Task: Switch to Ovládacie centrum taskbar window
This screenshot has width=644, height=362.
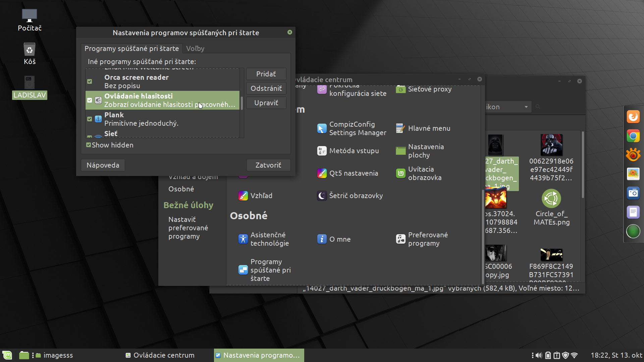Action: [160, 355]
